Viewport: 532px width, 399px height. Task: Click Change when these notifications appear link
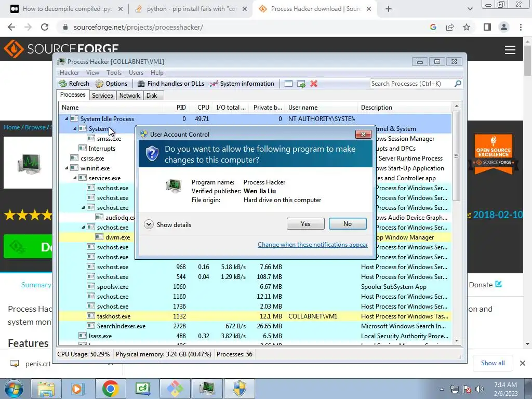pyautogui.click(x=313, y=245)
